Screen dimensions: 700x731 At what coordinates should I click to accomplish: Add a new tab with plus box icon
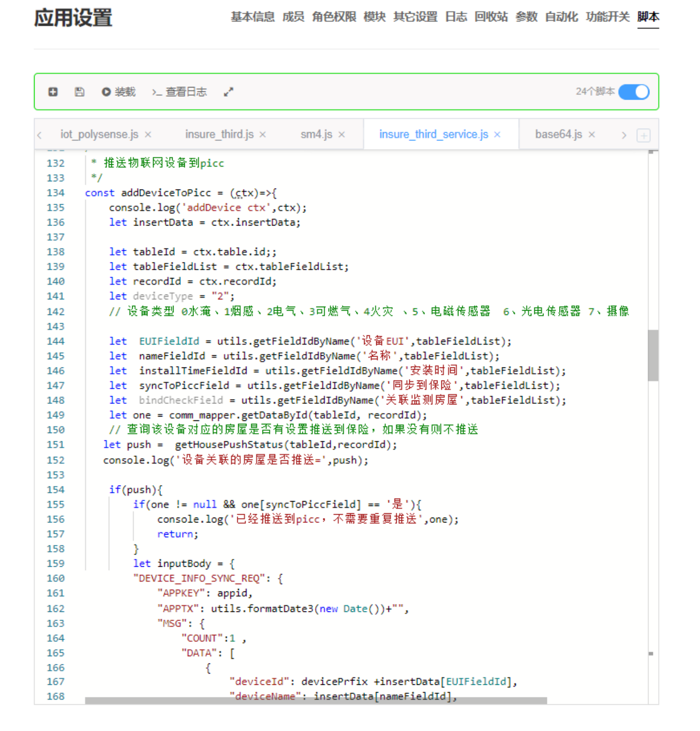click(x=643, y=135)
